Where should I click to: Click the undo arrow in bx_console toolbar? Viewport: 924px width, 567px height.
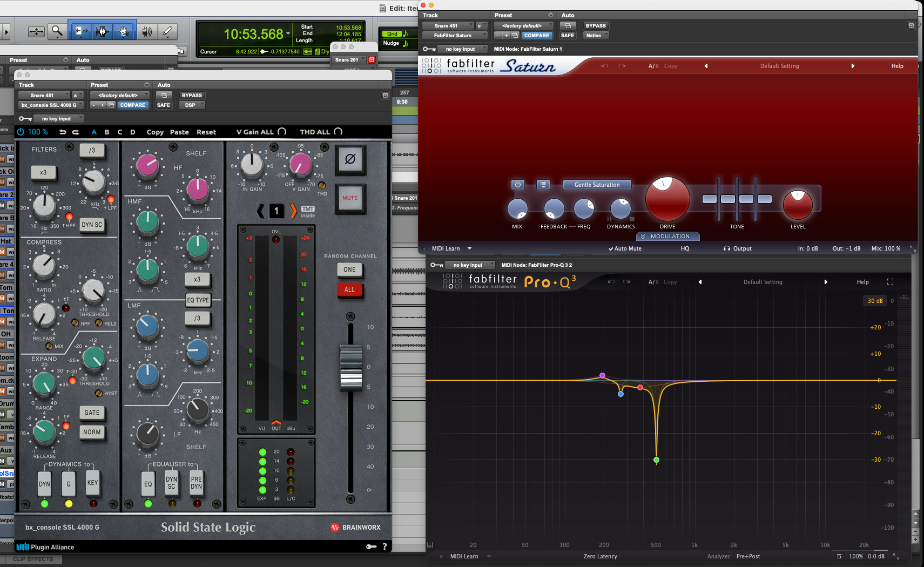(x=63, y=132)
